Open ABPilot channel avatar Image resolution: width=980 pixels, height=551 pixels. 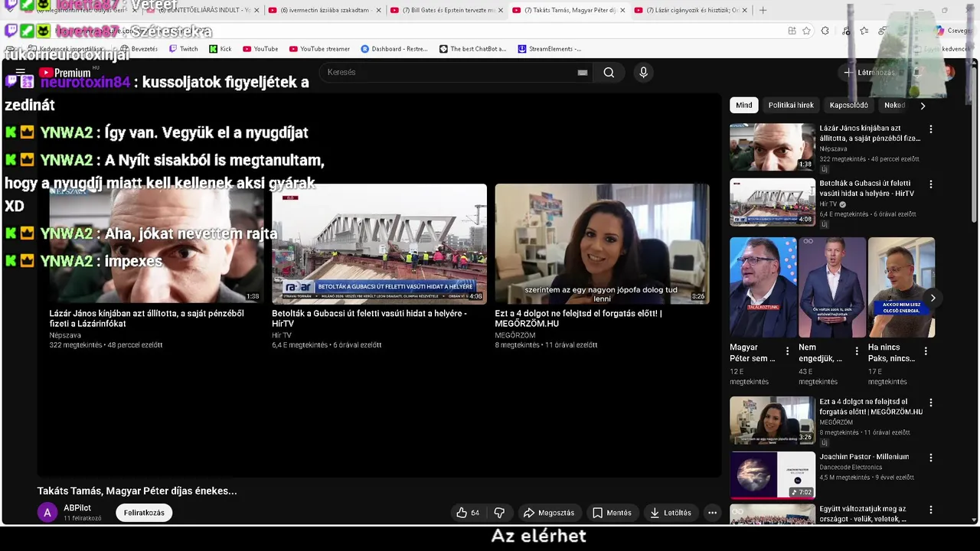[47, 513]
